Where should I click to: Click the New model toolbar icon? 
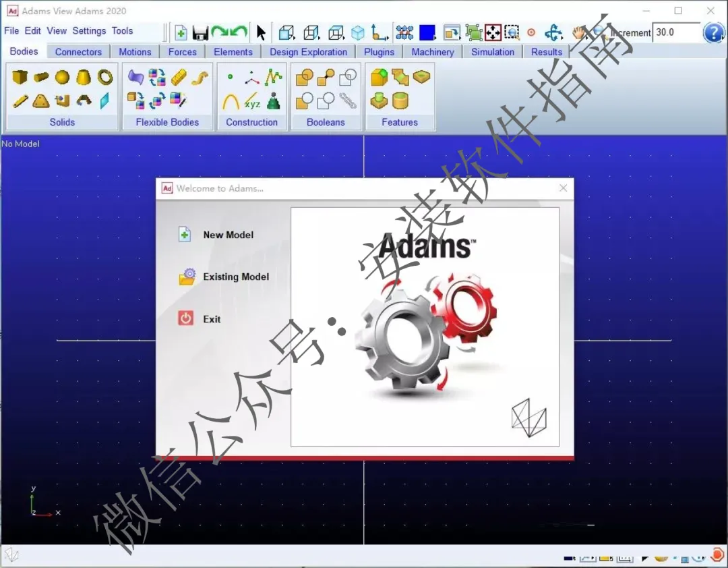(181, 32)
